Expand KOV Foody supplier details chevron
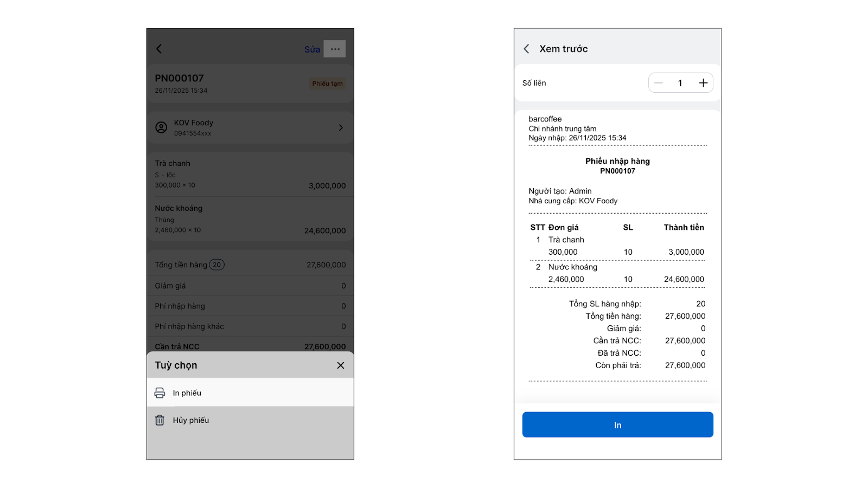The width and height of the screenshot is (868, 488). [x=341, y=127]
